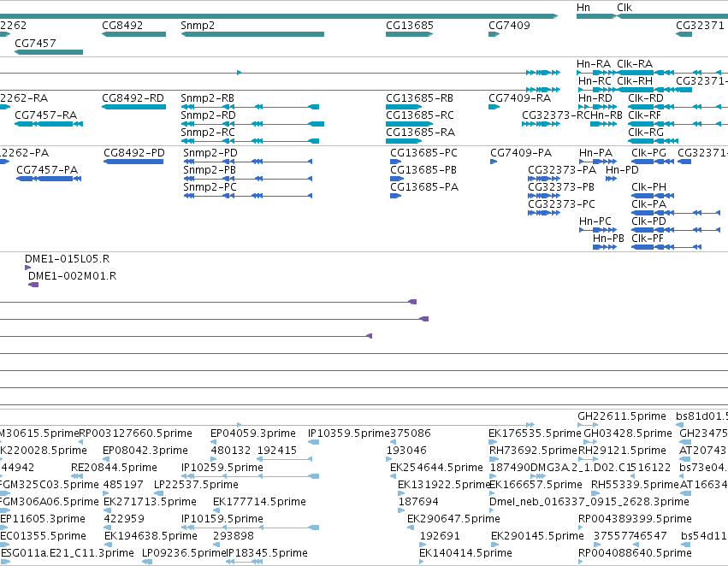Image resolution: width=728 pixels, height=566 pixels.
Task: Click transcript CG13685-RC
Action: 420,115
